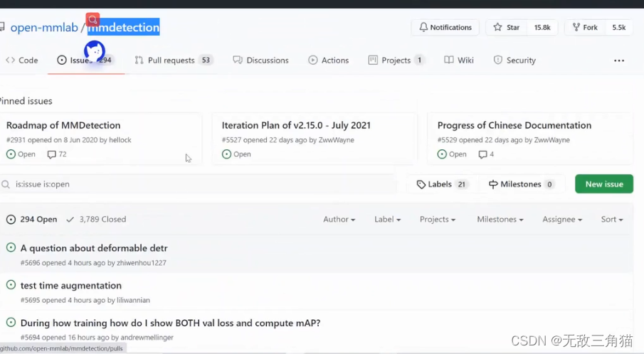Show the 3,789 Closed issues

(97, 220)
